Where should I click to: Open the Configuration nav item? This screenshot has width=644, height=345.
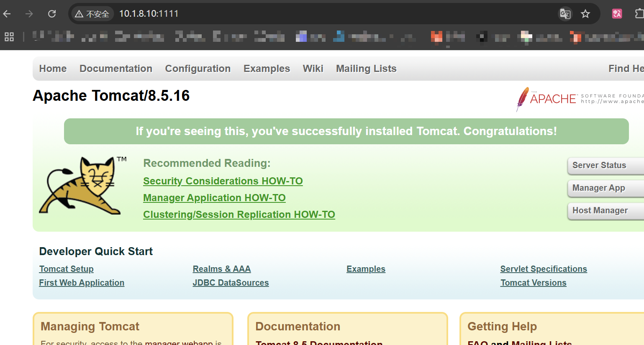coord(198,69)
